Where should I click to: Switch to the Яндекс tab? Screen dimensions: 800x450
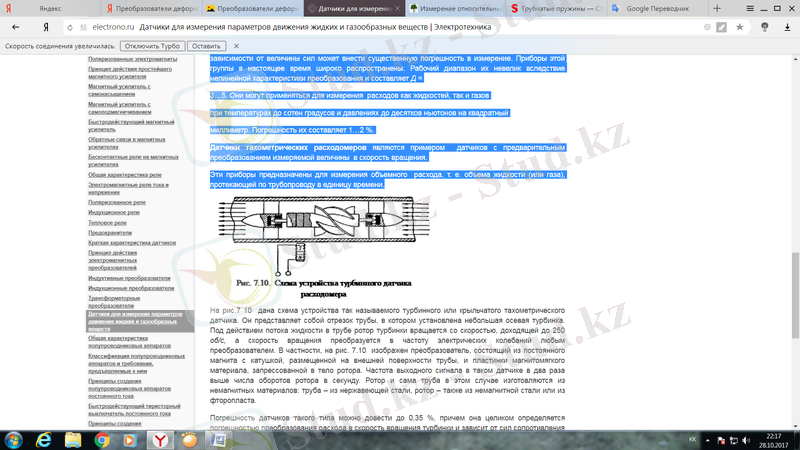click(50, 9)
